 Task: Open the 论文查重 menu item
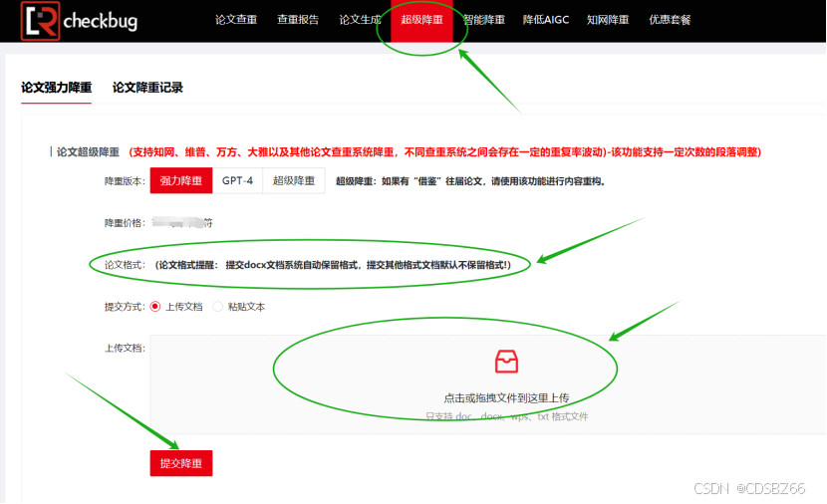click(x=236, y=20)
